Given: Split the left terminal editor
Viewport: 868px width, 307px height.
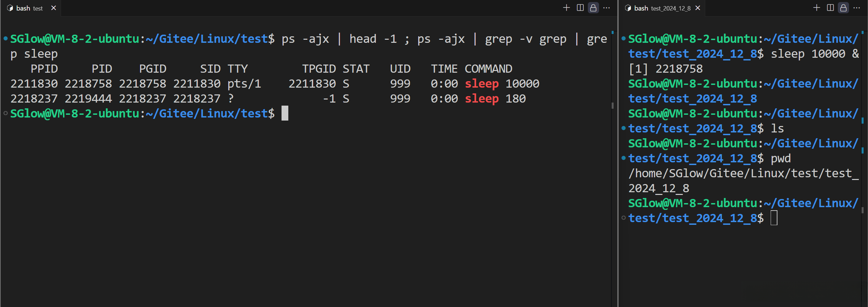Looking at the screenshot, I should coord(580,8).
